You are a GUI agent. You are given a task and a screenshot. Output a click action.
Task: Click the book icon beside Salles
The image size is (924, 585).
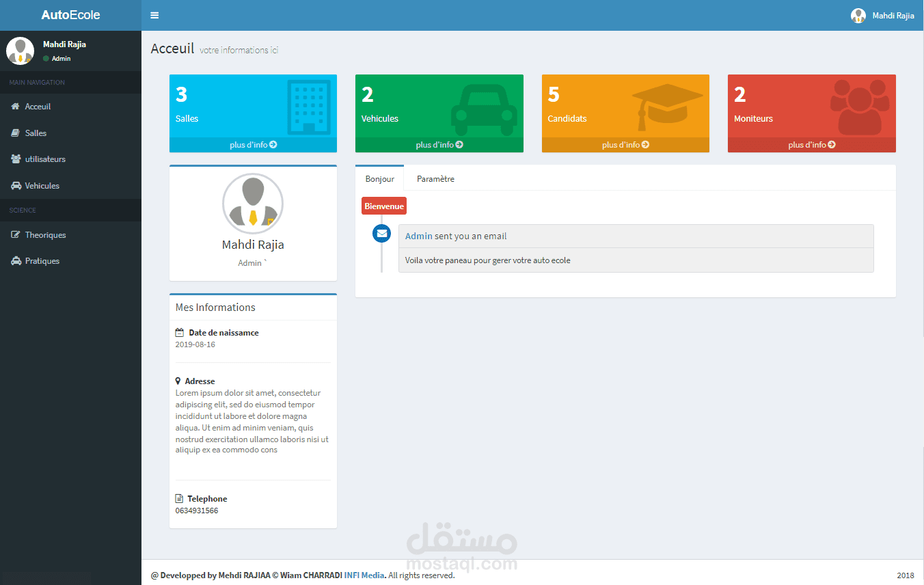16,133
